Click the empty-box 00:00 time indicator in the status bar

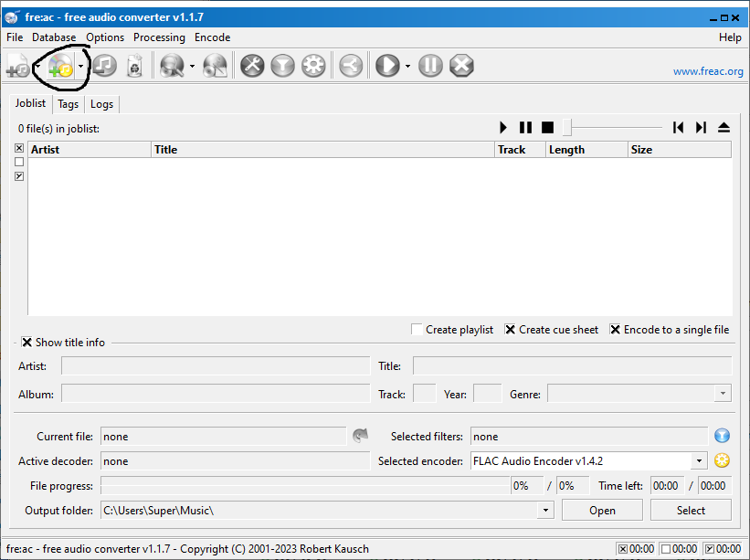point(679,549)
